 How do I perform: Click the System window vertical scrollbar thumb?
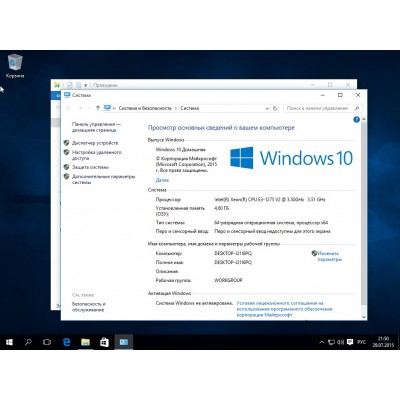pos(364,213)
